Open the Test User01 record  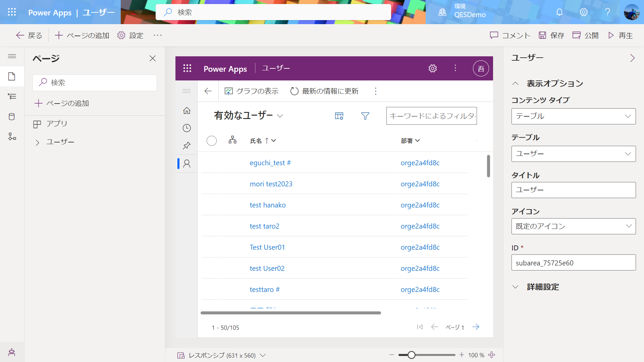(x=267, y=247)
